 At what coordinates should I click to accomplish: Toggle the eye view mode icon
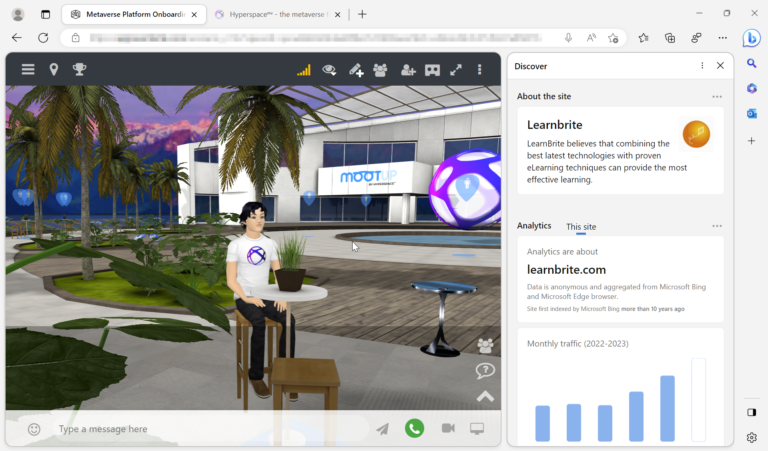pyautogui.click(x=329, y=70)
